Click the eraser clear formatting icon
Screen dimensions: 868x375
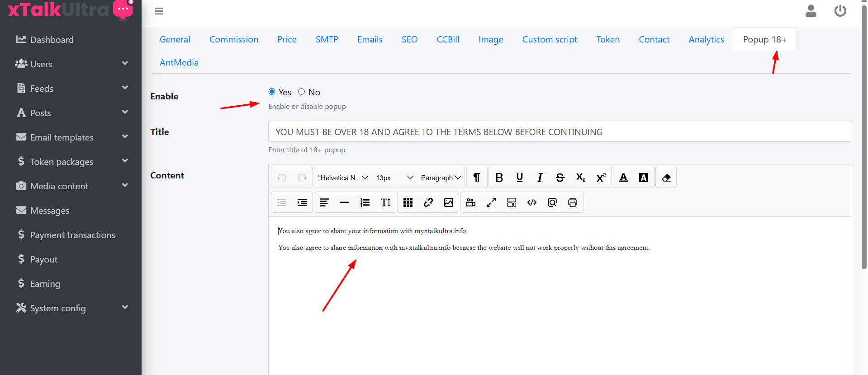666,178
